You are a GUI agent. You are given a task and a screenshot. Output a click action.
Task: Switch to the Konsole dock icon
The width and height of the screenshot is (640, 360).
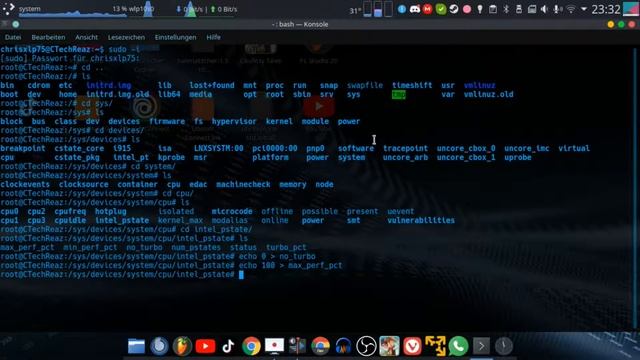tap(481, 346)
